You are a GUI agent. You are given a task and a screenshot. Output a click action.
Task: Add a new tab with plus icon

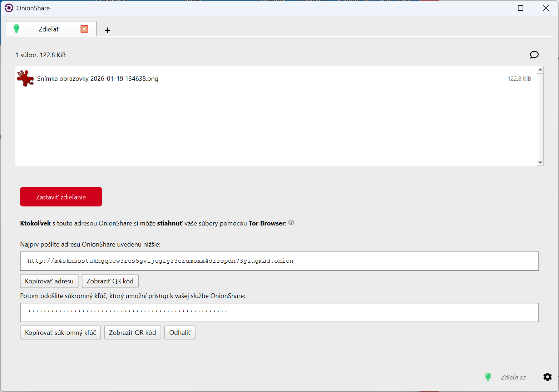pyautogui.click(x=107, y=30)
